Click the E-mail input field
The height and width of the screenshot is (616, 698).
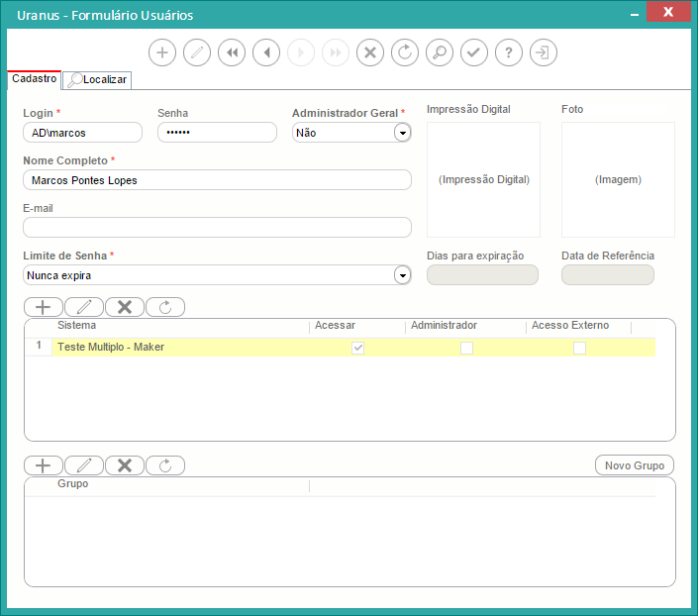(217, 228)
